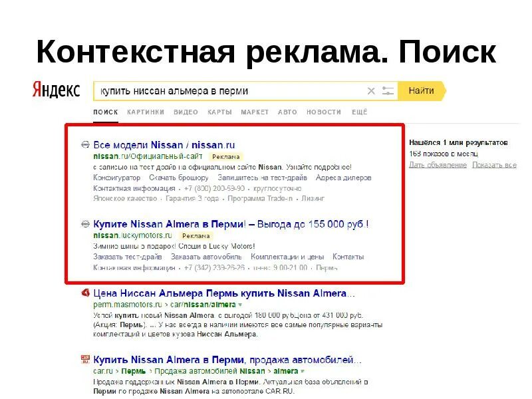
Task: Open the АВТО tab
Action: tap(287, 112)
